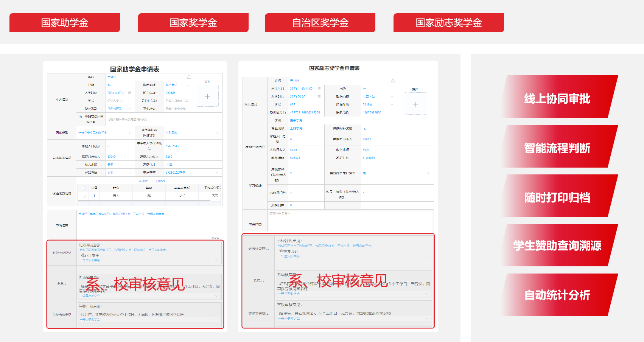Click the org-chart icon beside the 姓名 row on 助学金 form
The image size is (644, 342).
(x=189, y=77)
